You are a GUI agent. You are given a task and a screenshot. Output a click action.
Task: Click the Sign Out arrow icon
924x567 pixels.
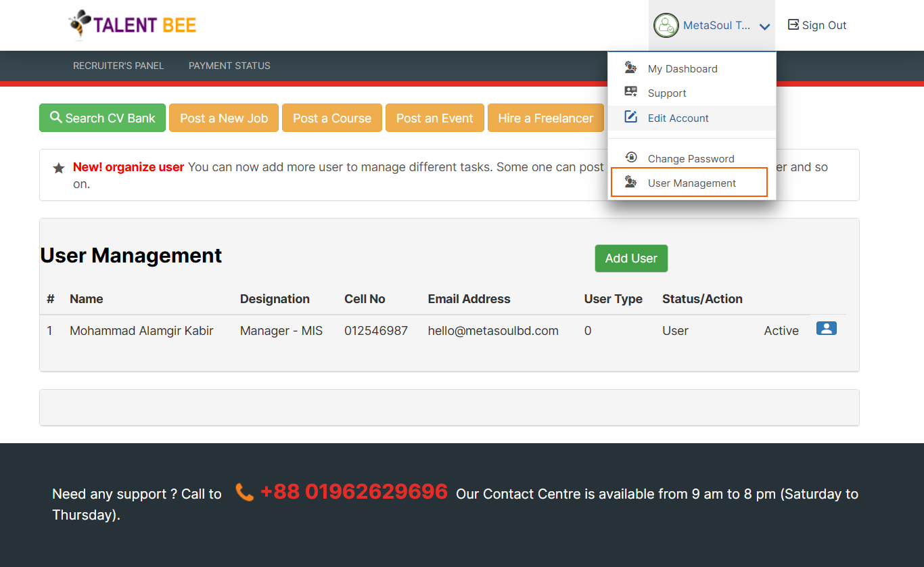coord(793,25)
